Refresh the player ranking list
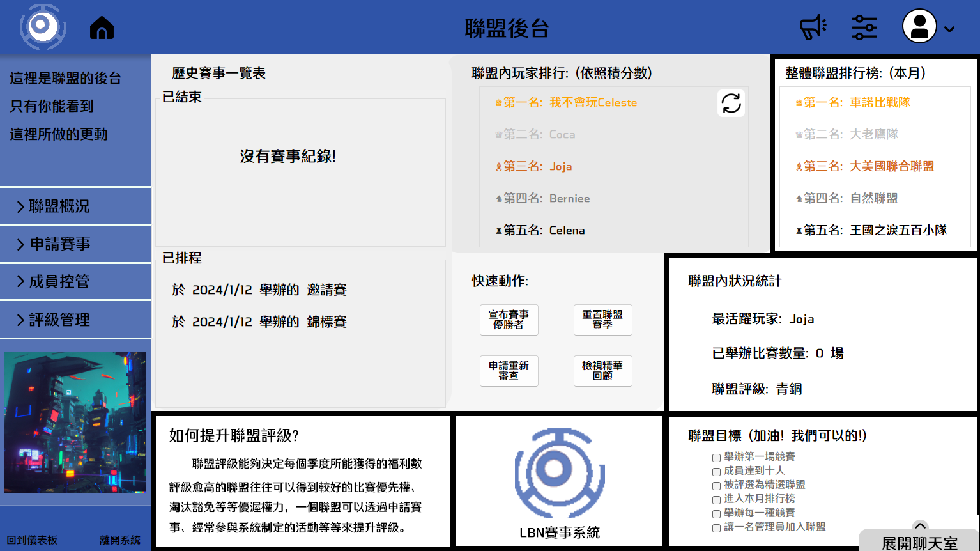This screenshot has height=551, width=980. coord(731,103)
